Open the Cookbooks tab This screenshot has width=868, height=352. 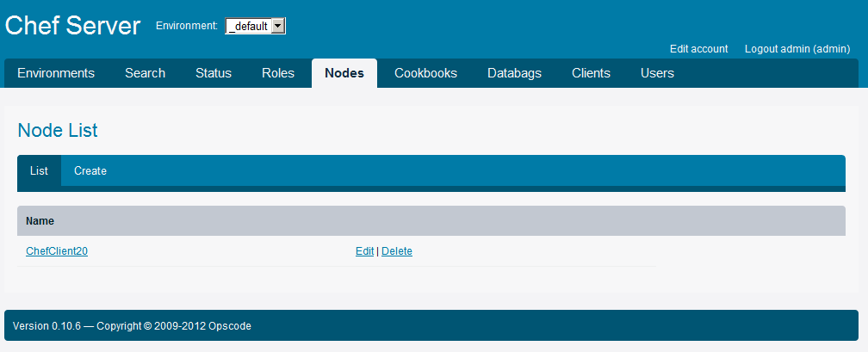[x=425, y=73]
